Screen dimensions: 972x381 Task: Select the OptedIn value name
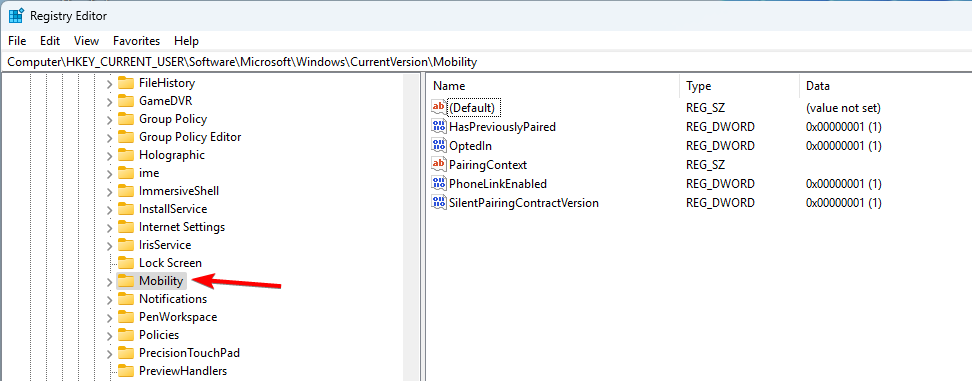(471, 146)
